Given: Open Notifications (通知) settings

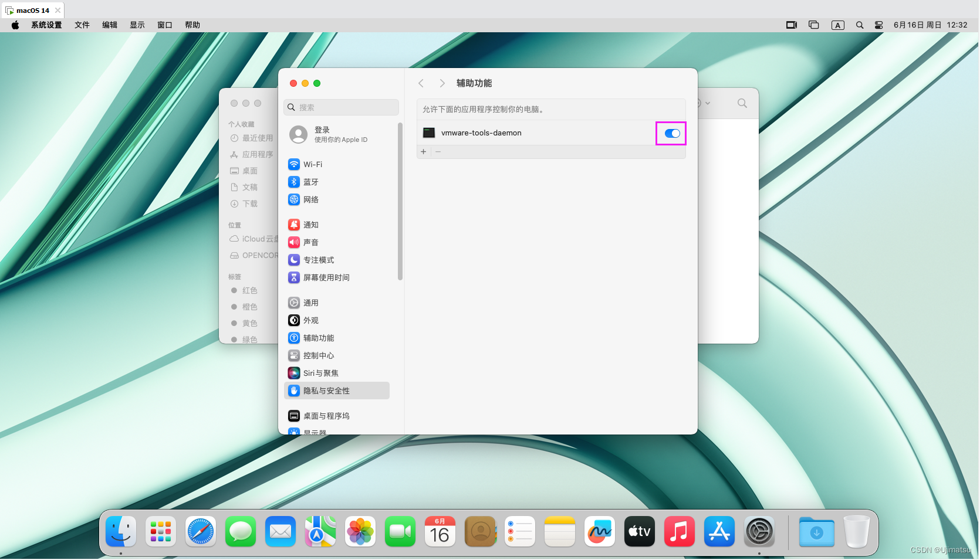Looking at the screenshot, I should [337, 225].
